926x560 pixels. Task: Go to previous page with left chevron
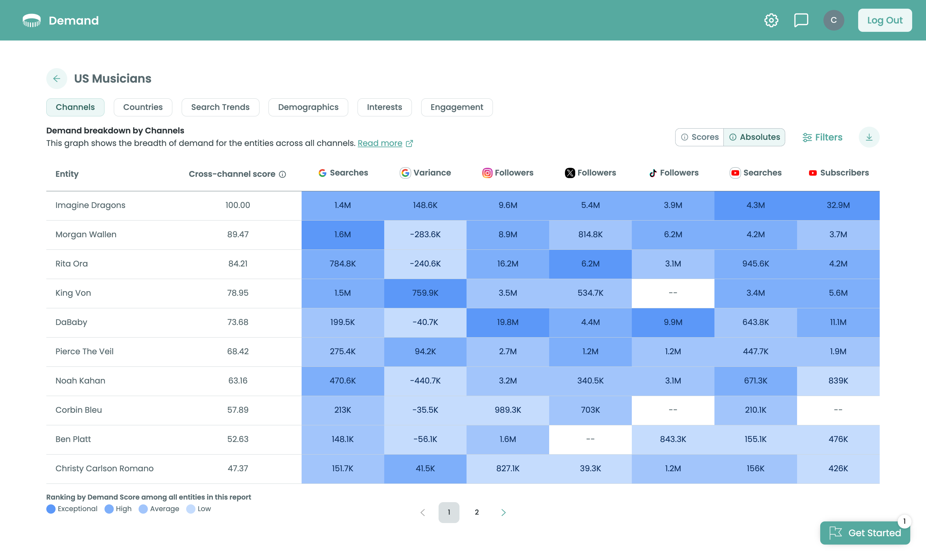(x=422, y=513)
